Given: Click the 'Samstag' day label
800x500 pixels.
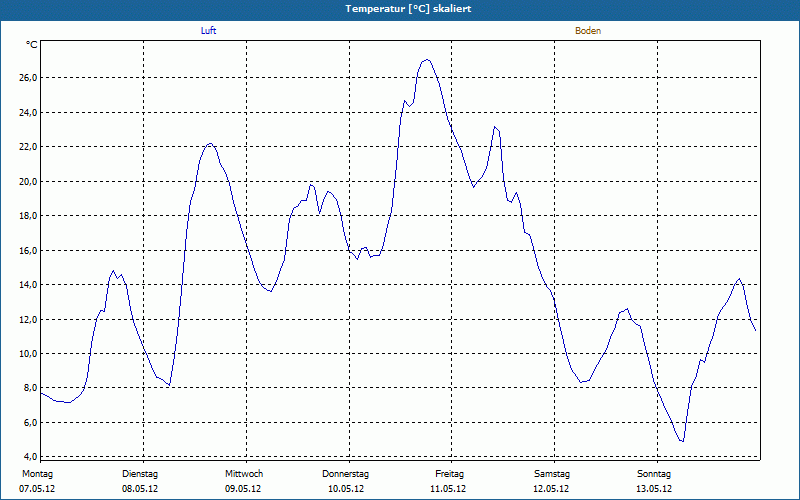Looking at the screenshot, I should pyautogui.click(x=552, y=474).
